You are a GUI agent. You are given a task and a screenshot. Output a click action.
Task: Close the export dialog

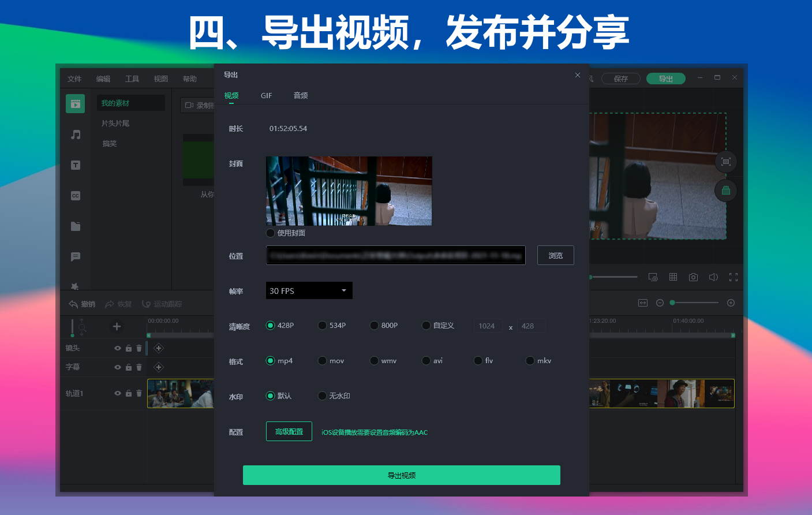click(x=578, y=75)
